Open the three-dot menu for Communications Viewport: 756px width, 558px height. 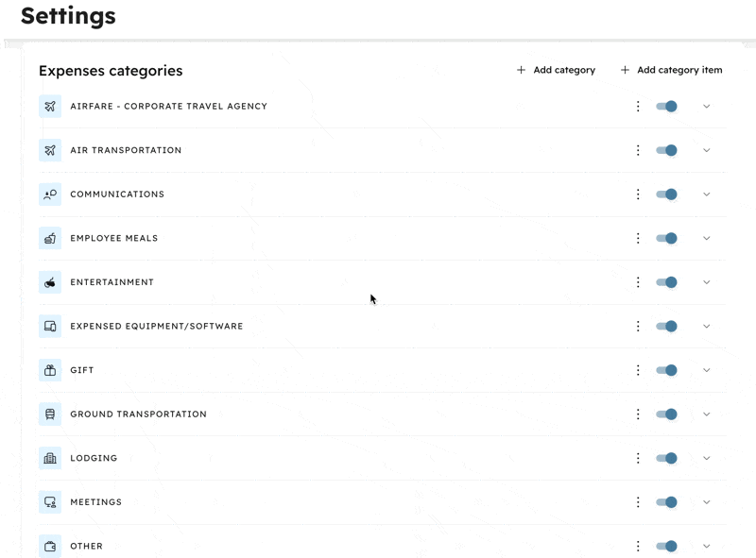tap(638, 194)
